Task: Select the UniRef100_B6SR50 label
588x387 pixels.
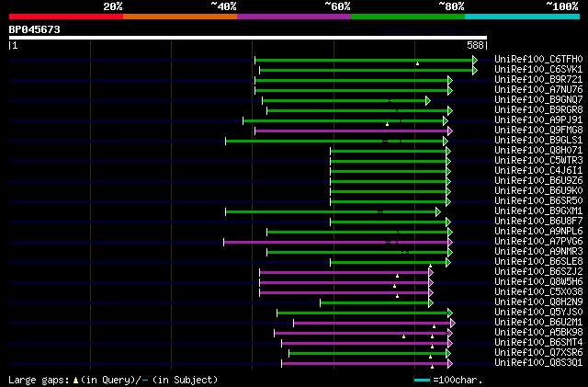Action: [x=538, y=201]
